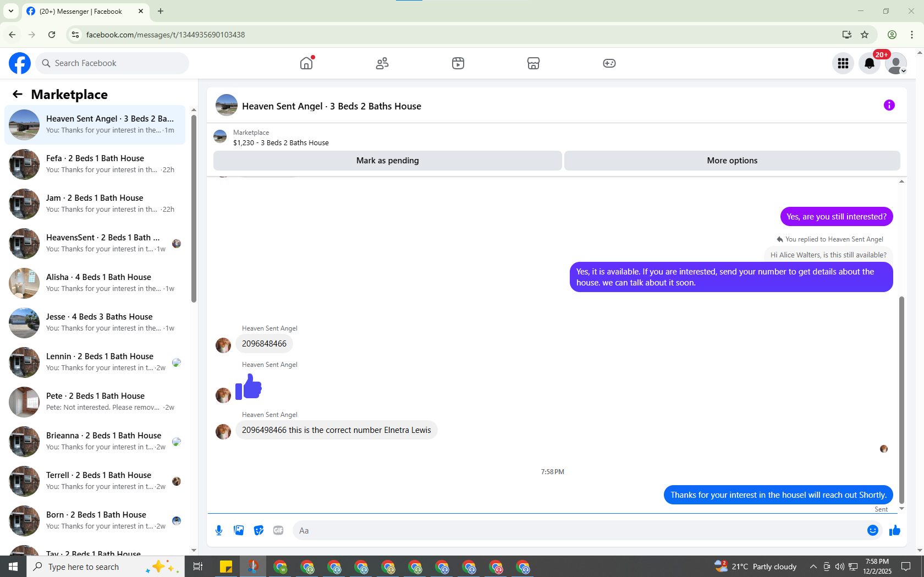The width and height of the screenshot is (924, 577).
Task: Open Chrome profile icon
Action: pyautogui.click(x=892, y=35)
